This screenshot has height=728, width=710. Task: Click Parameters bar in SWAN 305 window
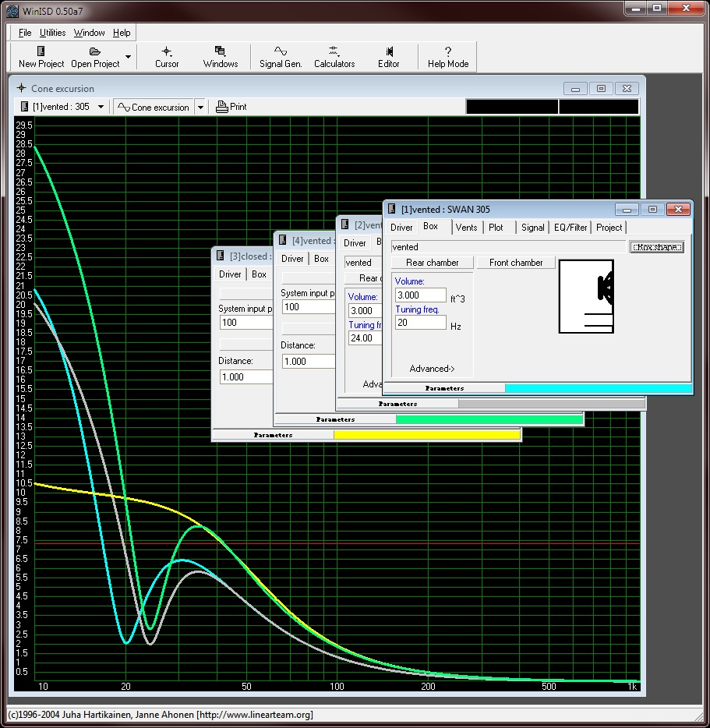(x=444, y=388)
